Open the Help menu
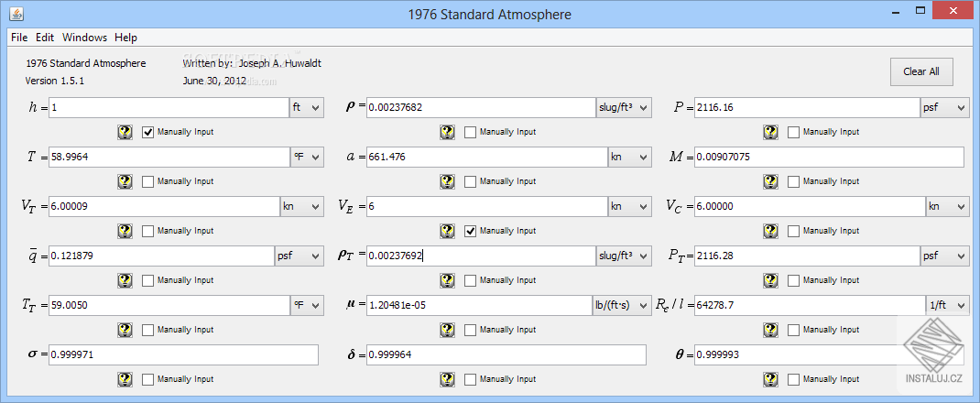Screen dimensions: 980x403 pyautogui.click(x=125, y=38)
